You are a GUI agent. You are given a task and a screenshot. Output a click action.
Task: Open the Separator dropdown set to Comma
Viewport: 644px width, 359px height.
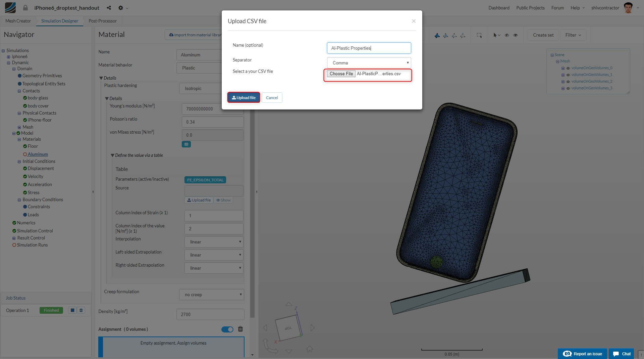click(x=369, y=62)
